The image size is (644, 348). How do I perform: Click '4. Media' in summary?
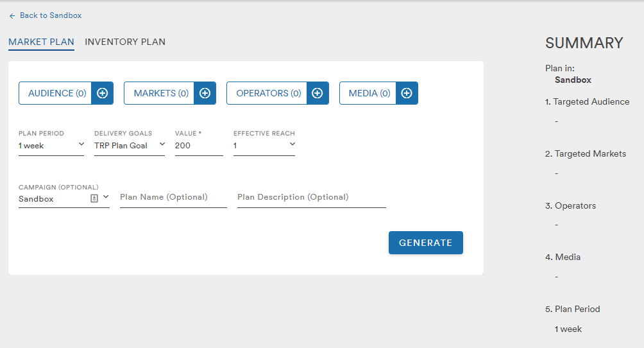(563, 257)
